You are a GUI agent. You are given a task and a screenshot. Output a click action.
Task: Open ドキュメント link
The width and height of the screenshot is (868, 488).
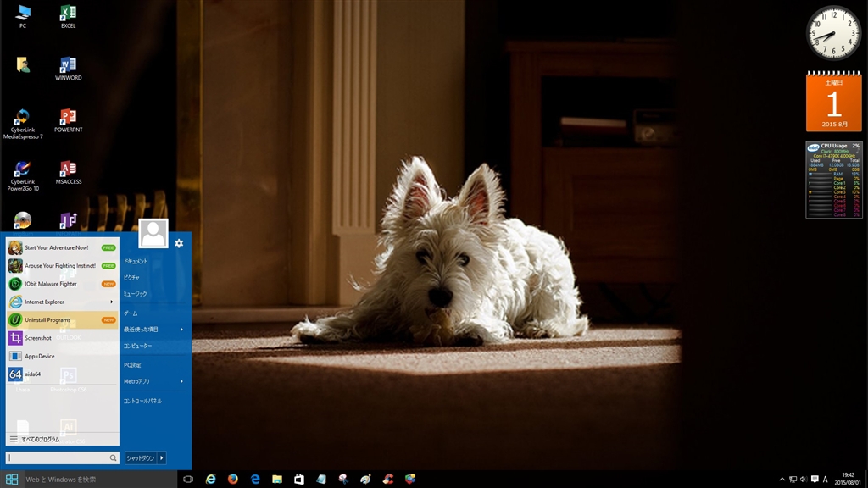click(x=136, y=261)
